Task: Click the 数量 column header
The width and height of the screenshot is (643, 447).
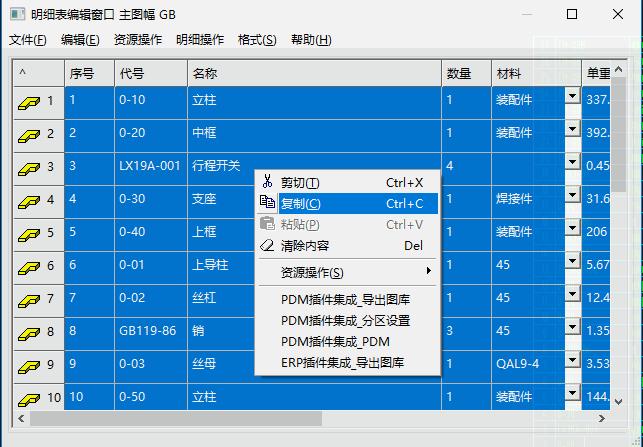Action: pyautogui.click(x=467, y=73)
